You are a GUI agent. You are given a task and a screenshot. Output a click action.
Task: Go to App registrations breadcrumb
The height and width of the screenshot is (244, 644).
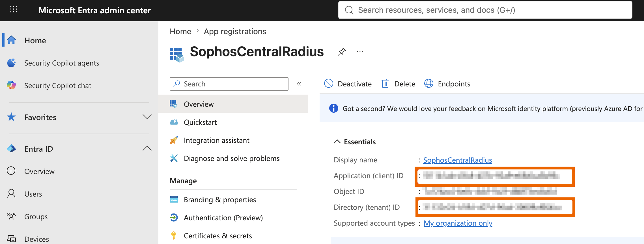click(x=235, y=31)
